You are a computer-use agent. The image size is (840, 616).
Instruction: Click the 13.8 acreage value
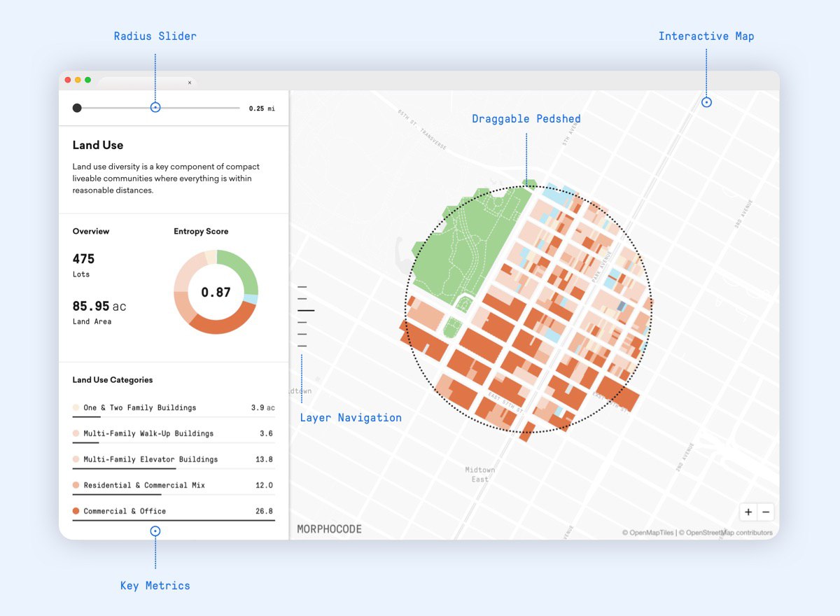point(265,460)
